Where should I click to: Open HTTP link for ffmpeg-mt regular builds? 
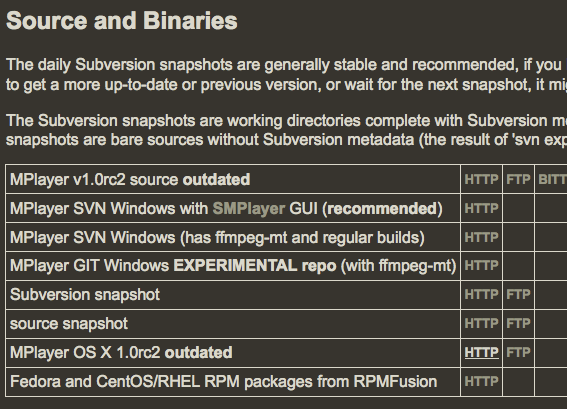coord(481,237)
